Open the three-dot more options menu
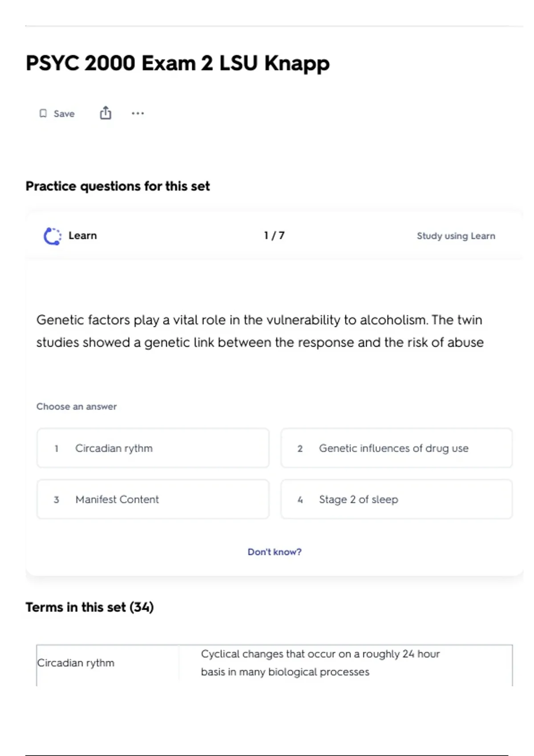The height and width of the screenshot is (756, 534). point(138,113)
